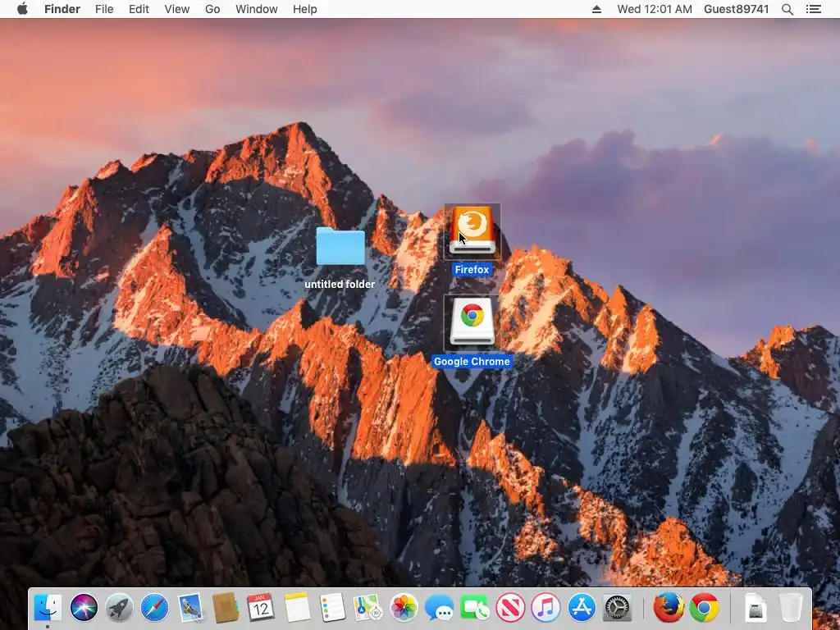The image size is (840, 630).
Task: Open System Preferences gear in Dock
Action: tap(617, 608)
